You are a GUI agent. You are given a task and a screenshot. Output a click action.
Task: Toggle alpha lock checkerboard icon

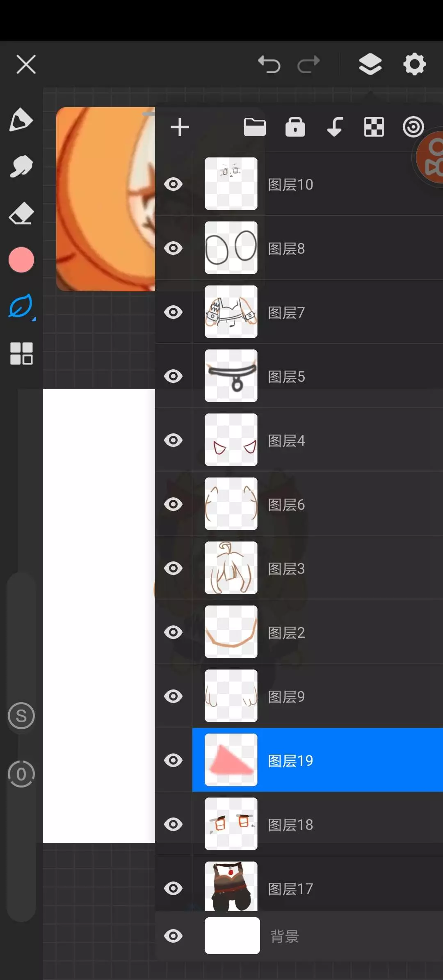(x=374, y=127)
